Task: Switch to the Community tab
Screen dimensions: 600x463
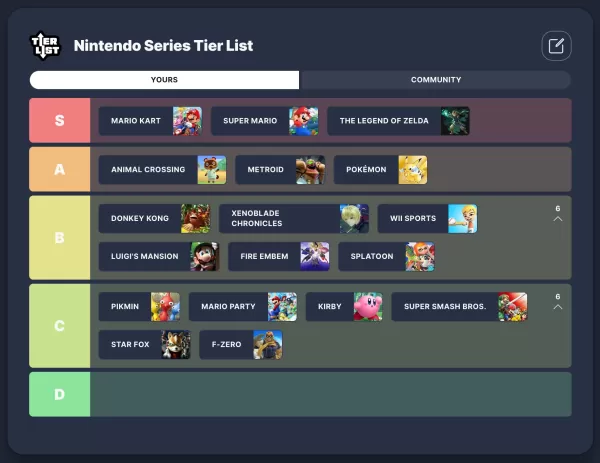Action: (435, 80)
